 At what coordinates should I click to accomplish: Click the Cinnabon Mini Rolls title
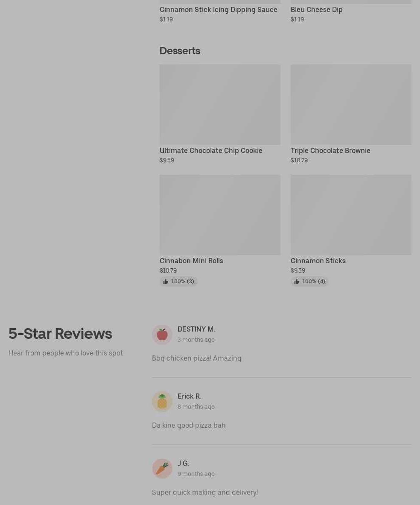(x=191, y=261)
